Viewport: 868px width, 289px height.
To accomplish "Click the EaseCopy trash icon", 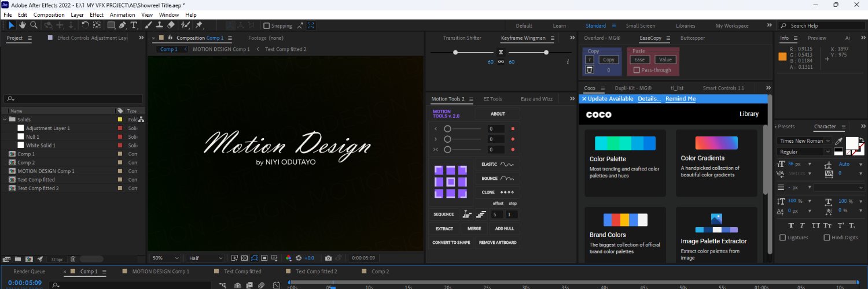I will point(589,70).
